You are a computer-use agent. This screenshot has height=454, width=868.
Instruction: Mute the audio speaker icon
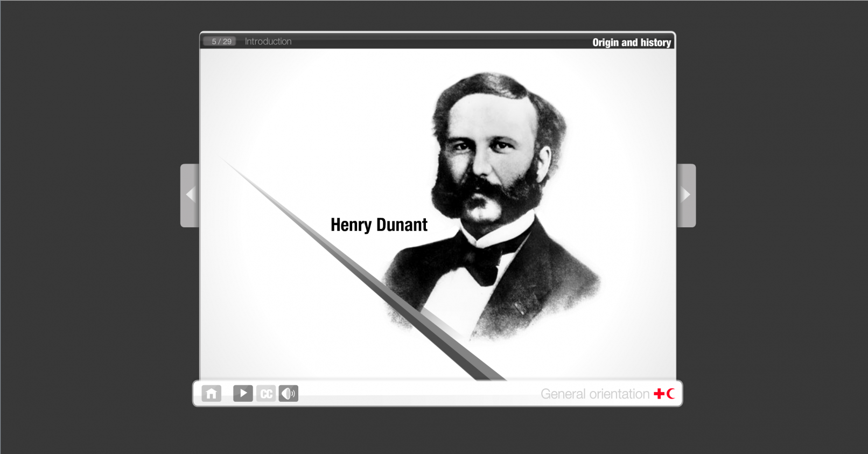click(289, 394)
